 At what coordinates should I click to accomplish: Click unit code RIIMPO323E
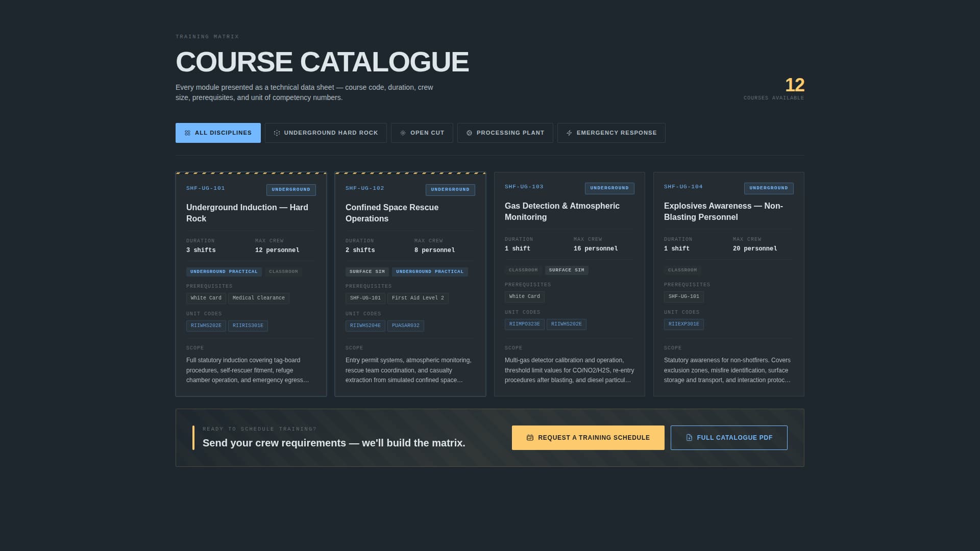(525, 324)
